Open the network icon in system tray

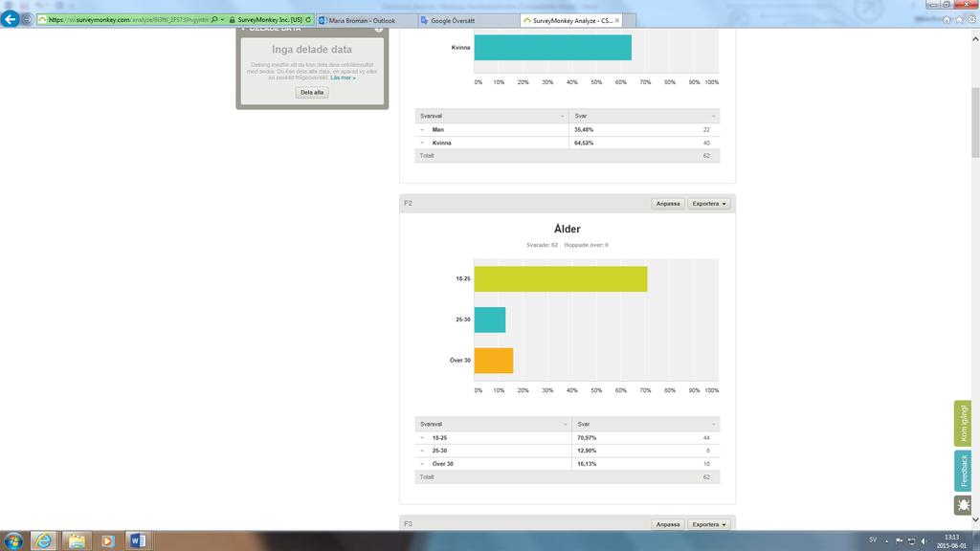[x=911, y=541]
